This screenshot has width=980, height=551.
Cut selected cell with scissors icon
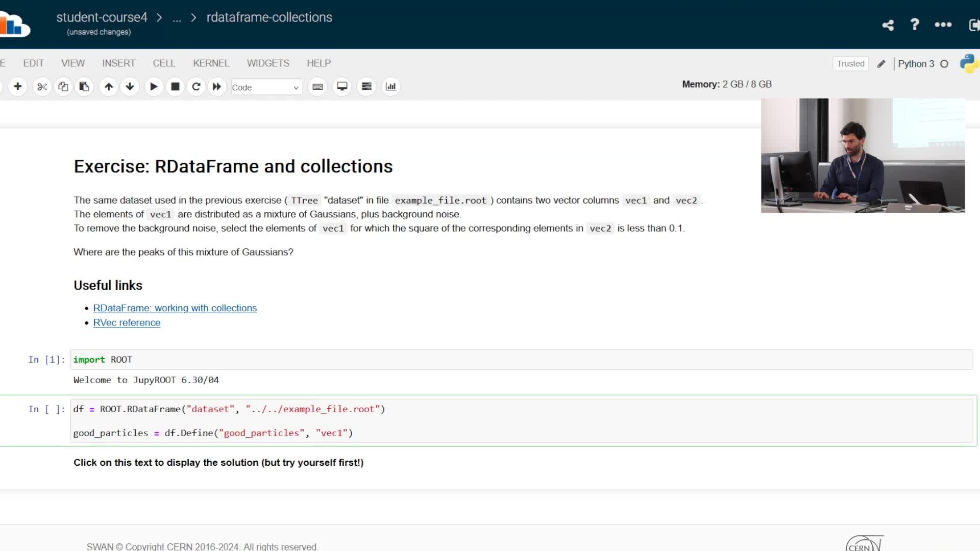(42, 87)
